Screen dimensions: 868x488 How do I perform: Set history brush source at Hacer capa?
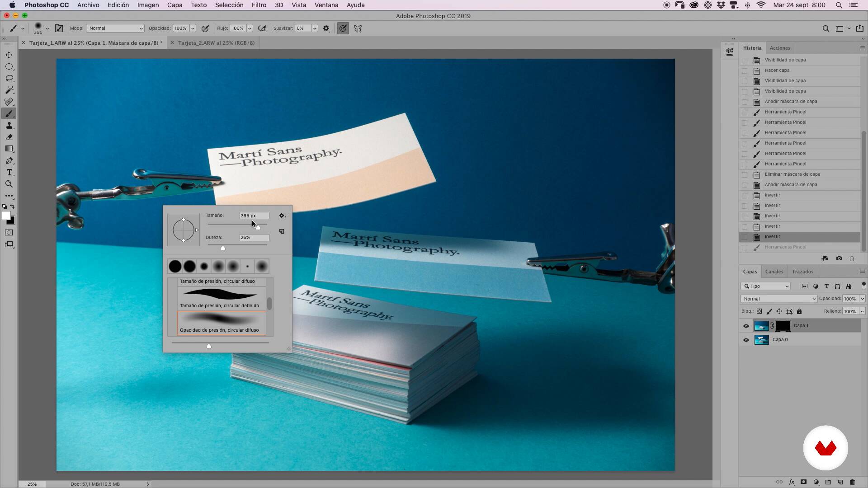745,70
